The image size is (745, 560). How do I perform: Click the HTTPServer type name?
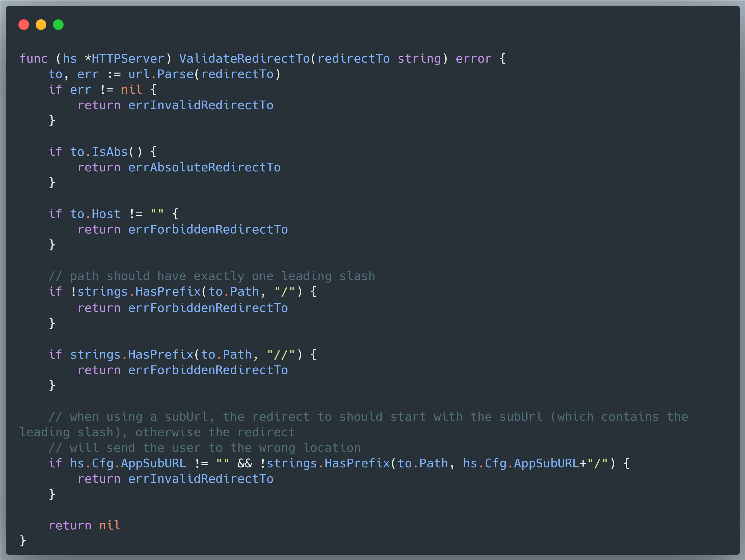pyautogui.click(x=128, y=59)
